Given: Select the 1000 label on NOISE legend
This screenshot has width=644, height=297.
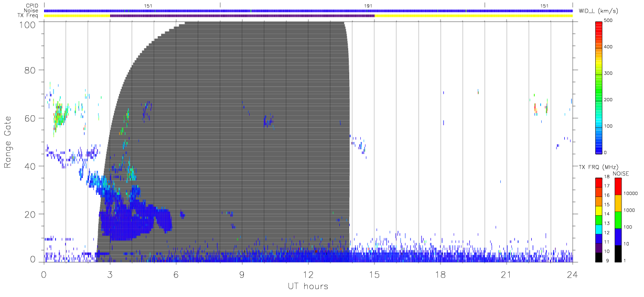Looking at the screenshot, I should coord(629,210).
